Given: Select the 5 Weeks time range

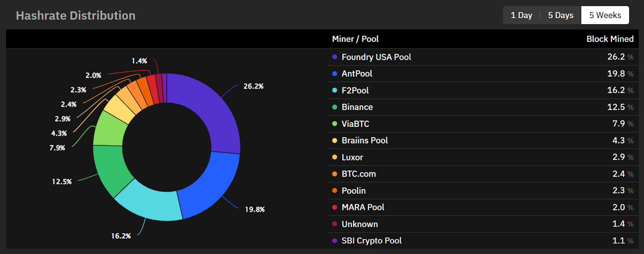Looking at the screenshot, I should (605, 15).
